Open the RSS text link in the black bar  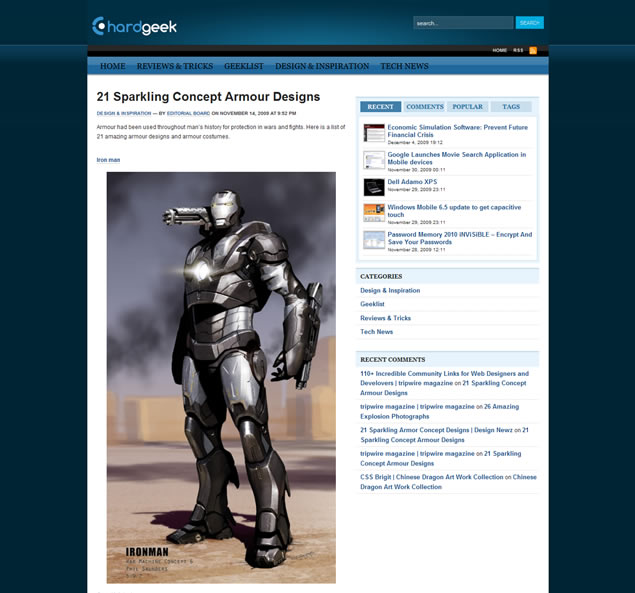point(518,50)
